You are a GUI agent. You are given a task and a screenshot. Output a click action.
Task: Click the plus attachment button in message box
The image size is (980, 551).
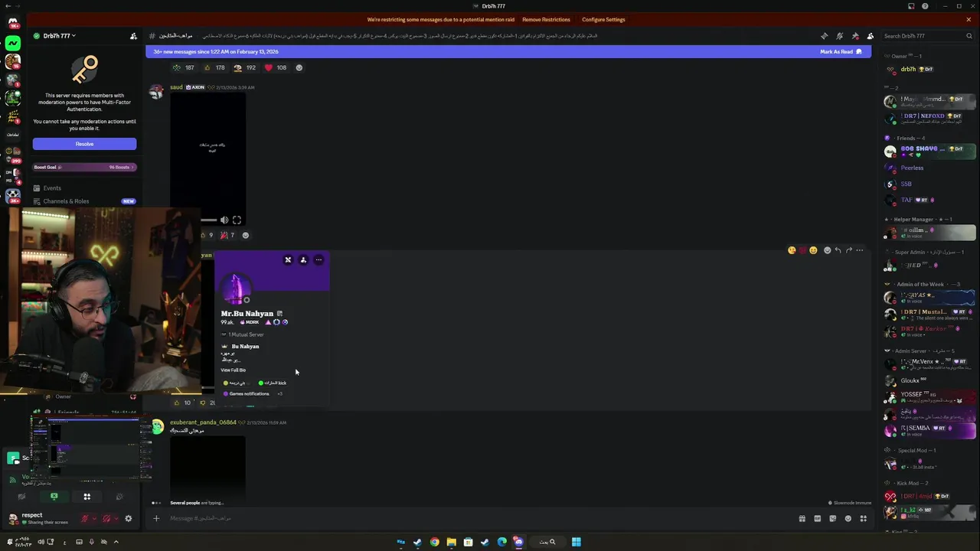tap(156, 518)
